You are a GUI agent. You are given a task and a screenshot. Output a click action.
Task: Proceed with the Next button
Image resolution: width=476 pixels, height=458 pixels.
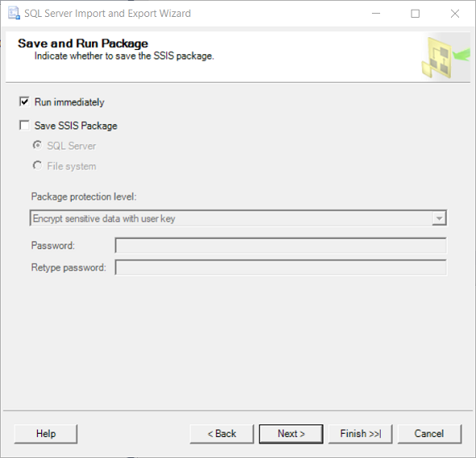(x=291, y=434)
